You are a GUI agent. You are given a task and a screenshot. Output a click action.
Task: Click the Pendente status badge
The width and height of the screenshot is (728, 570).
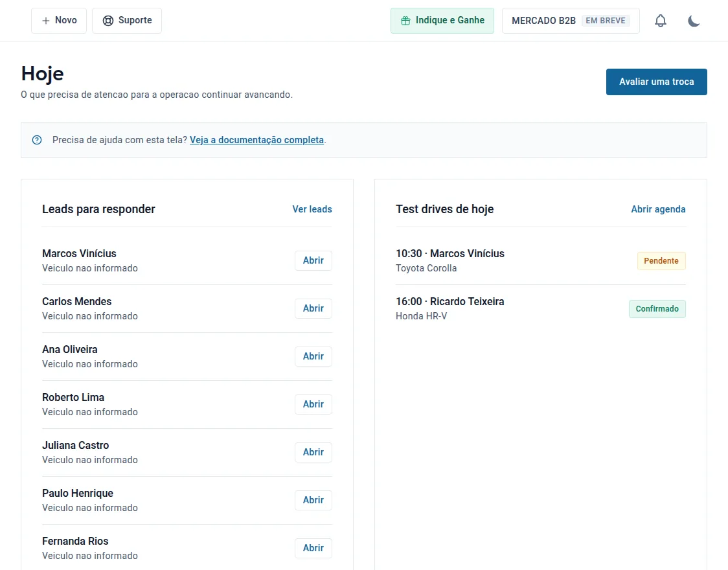(x=661, y=261)
